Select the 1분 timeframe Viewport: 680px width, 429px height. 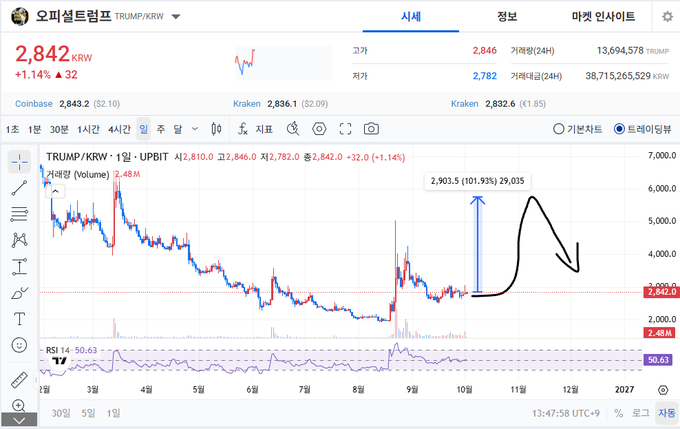click(x=34, y=129)
